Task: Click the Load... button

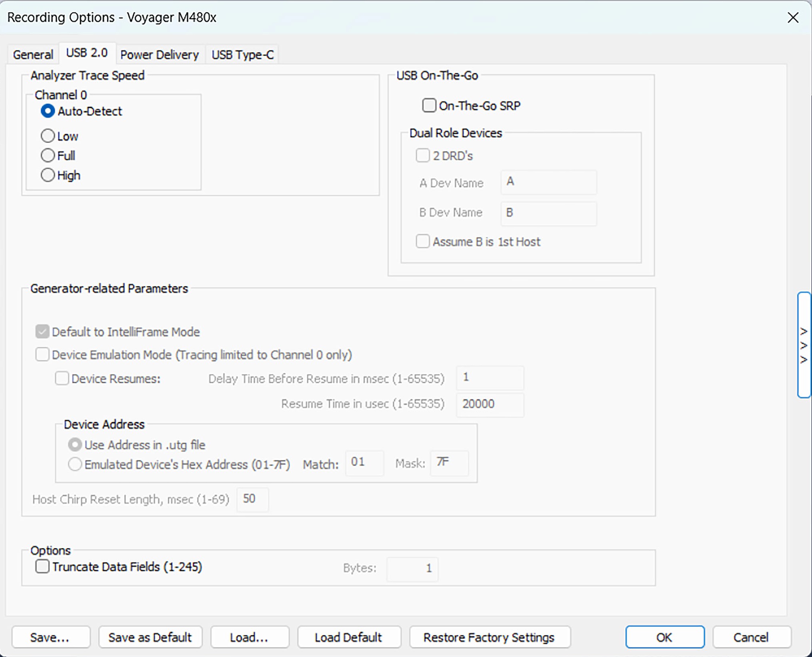Action: pos(250,637)
